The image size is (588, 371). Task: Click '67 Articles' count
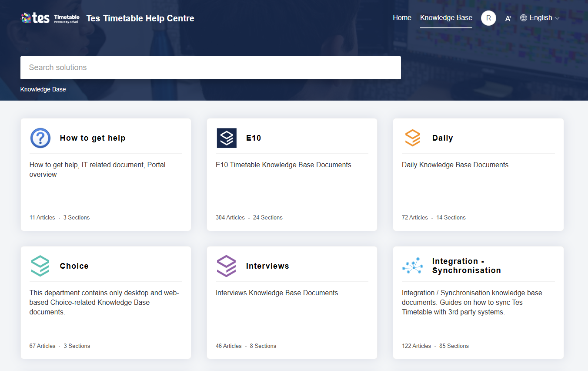[x=43, y=346]
